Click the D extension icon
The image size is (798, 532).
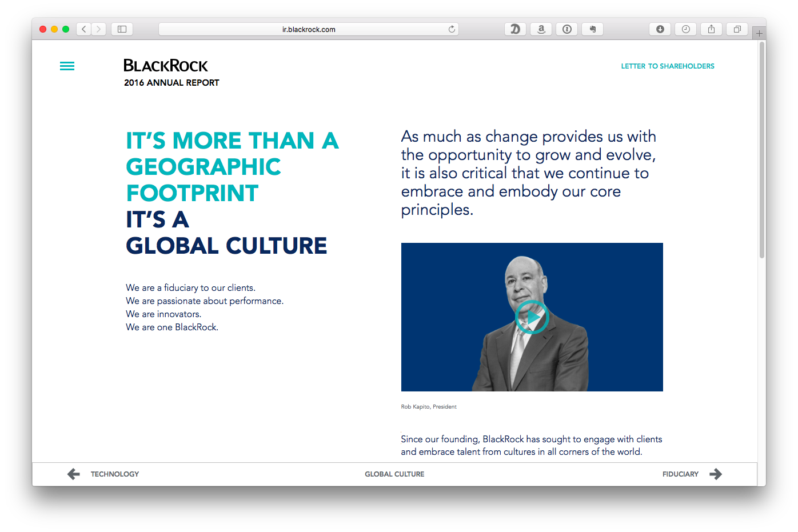pyautogui.click(x=515, y=29)
